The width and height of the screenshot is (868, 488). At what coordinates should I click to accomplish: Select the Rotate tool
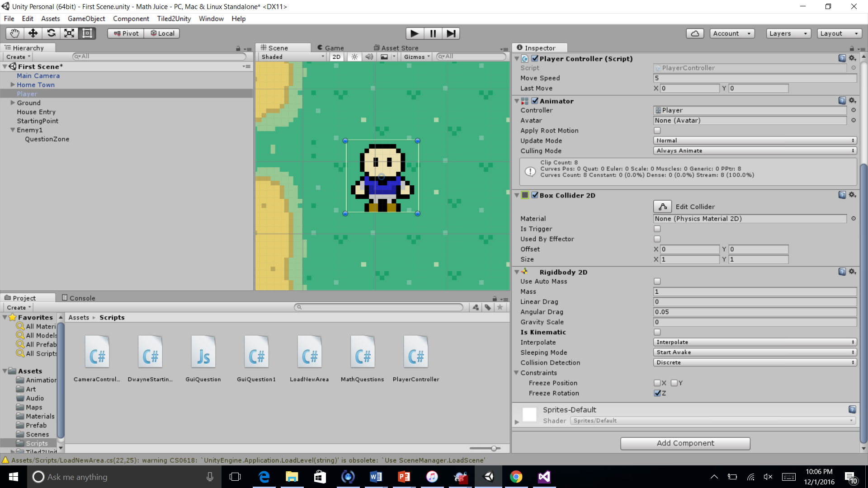pos(51,33)
